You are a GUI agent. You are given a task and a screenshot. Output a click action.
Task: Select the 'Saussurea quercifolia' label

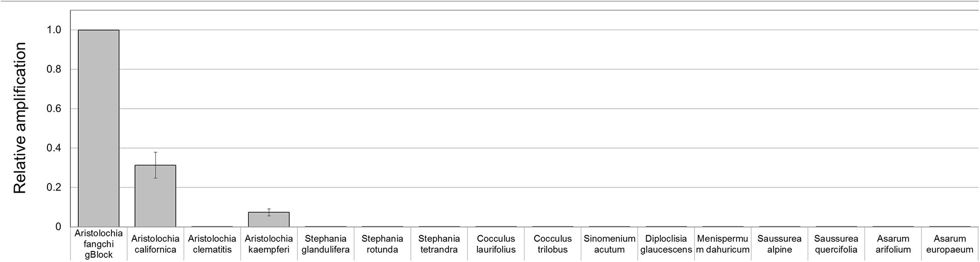(836, 244)
